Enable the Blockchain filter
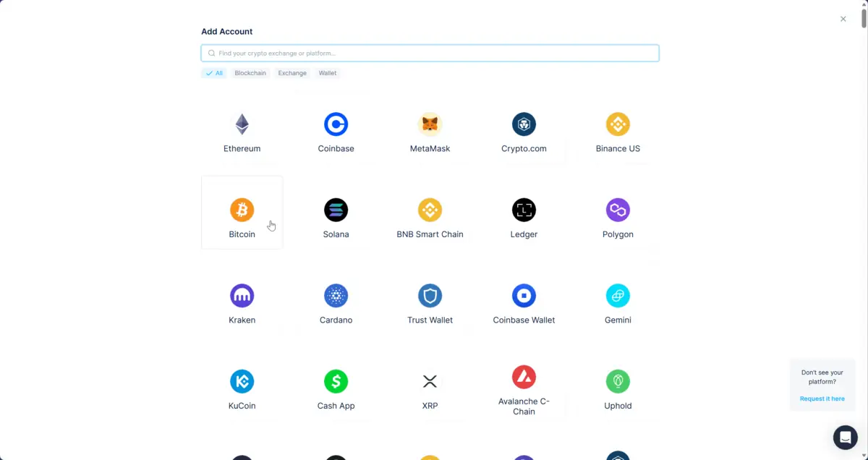This screenshot has height=460, width=868. (x=250, y=72)
